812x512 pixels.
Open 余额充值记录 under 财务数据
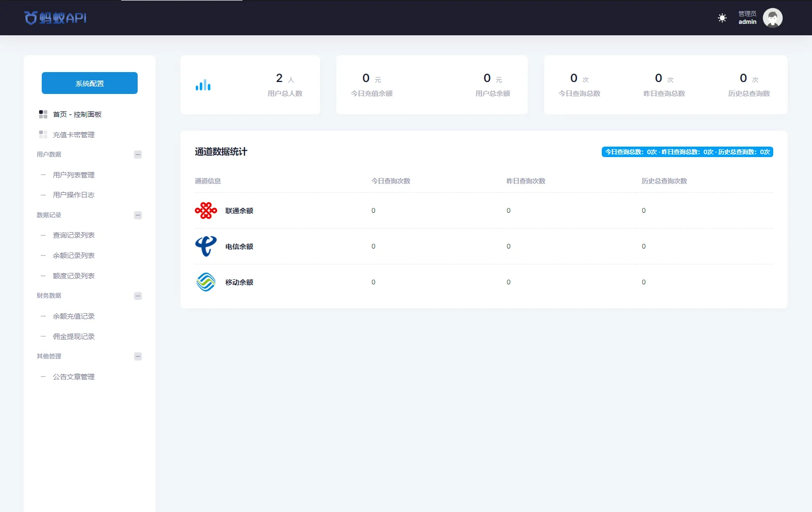(x=74, y=316)
